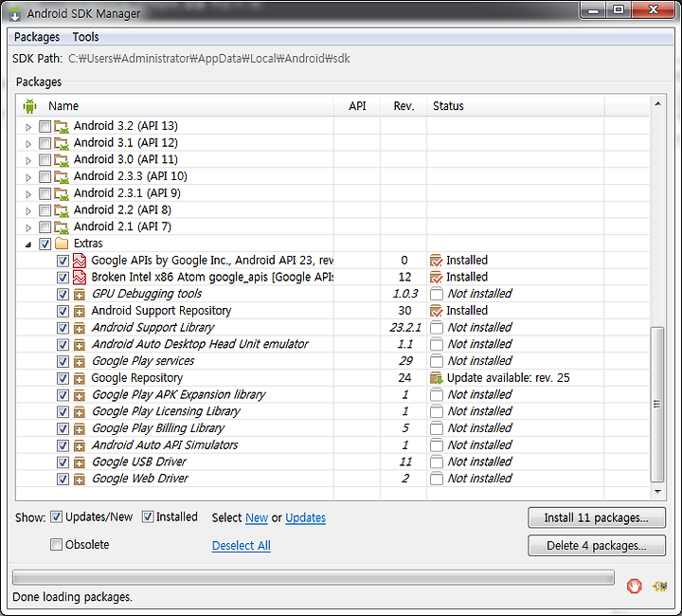Click the package icon for Google Play services
The width and height of the screenshot is (682, 616).
(x=80, y=361)
